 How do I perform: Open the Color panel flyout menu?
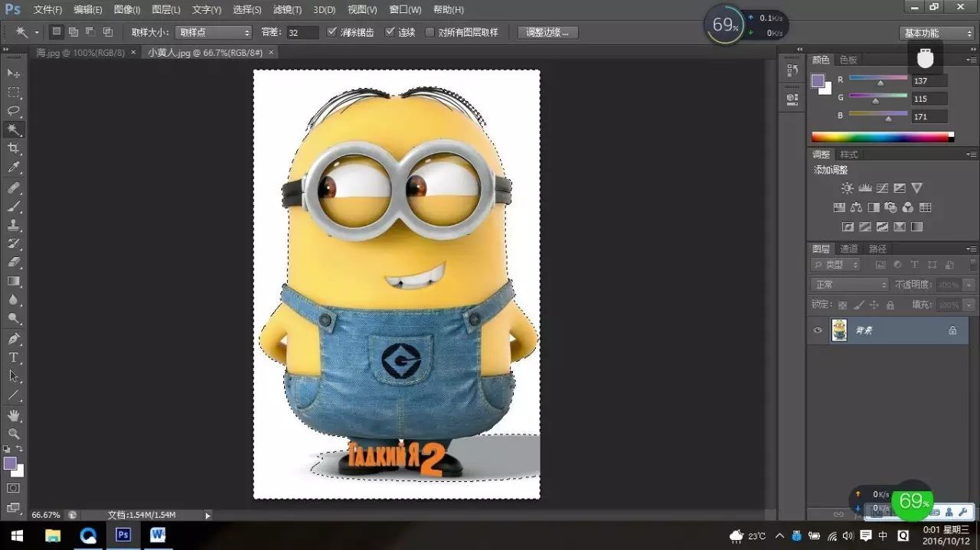pos(971,59)
